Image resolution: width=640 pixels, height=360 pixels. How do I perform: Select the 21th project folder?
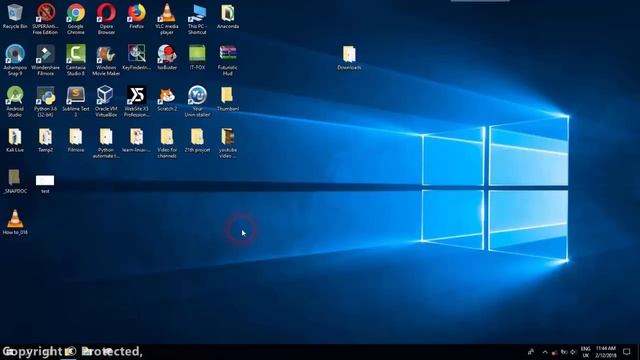[x=197, y=140]
